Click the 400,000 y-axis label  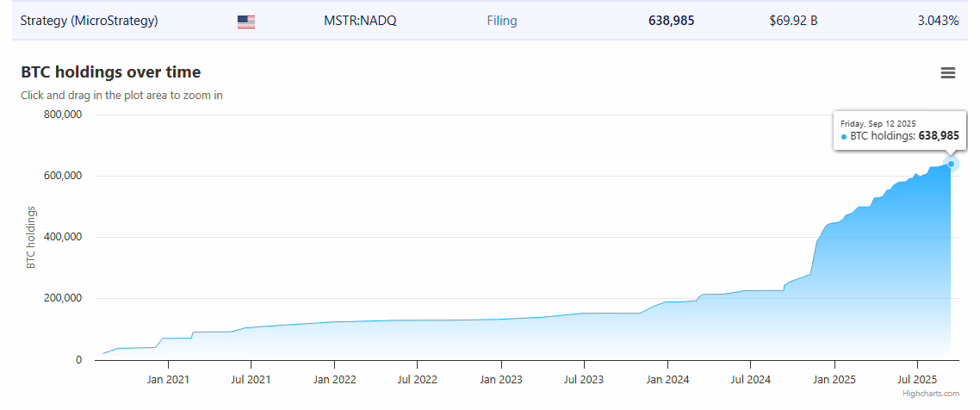pyautogui.click(x=61, y=238)
